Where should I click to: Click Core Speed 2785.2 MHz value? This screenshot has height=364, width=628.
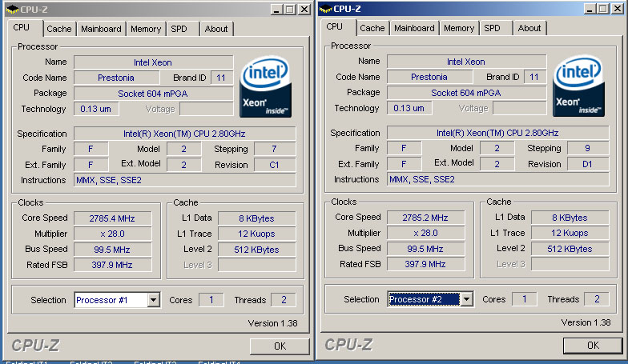[x=426, y=218]
